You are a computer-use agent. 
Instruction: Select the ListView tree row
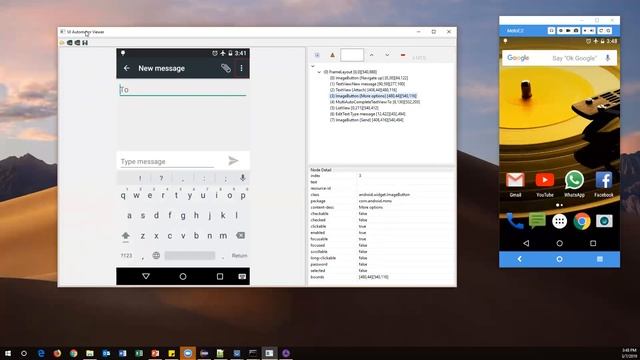click(x=354, y=108)
